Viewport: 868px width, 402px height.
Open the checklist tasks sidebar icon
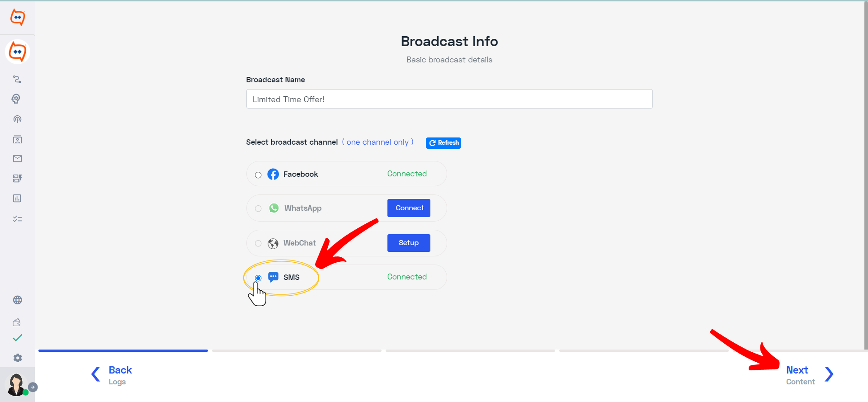17,219
